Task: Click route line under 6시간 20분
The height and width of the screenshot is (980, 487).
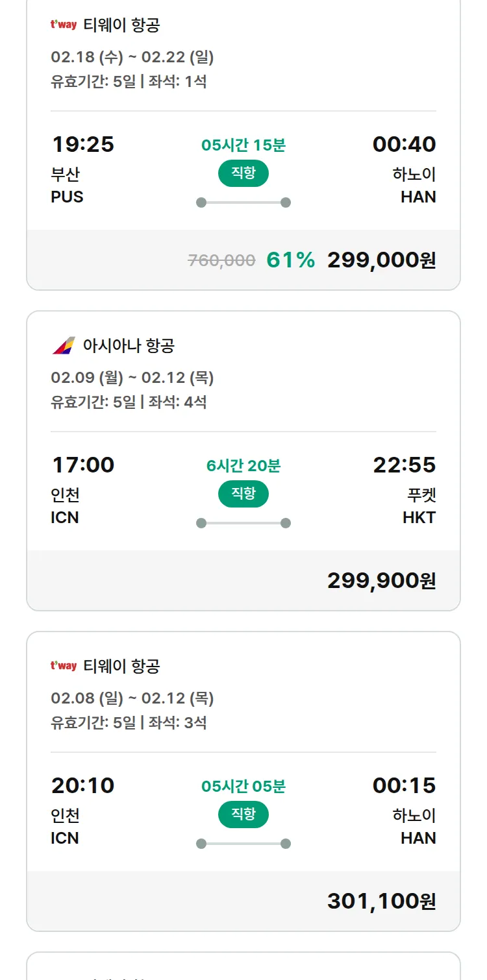Action: coord(243,523)
